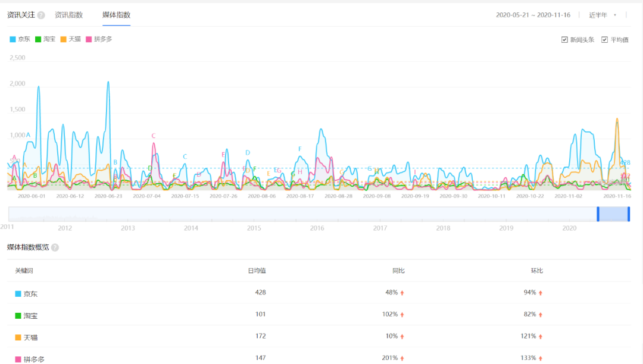The width and height of the screenshot is (643, 364).
Task: Click 淘宝 环比 value 82%
Action: click(x=530, y=314)
